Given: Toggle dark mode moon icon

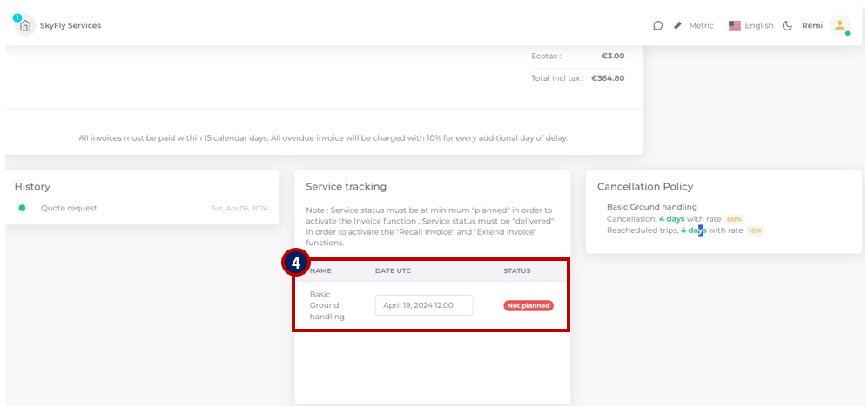Looking at the screenshot, I should click(787, 25).
